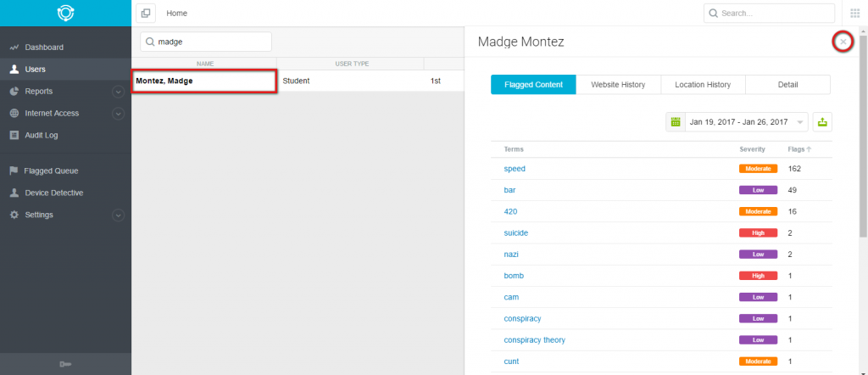Switch to Location History tab
Image resolution: width=868 pixels, height=375 pixels.
point(703,85)
